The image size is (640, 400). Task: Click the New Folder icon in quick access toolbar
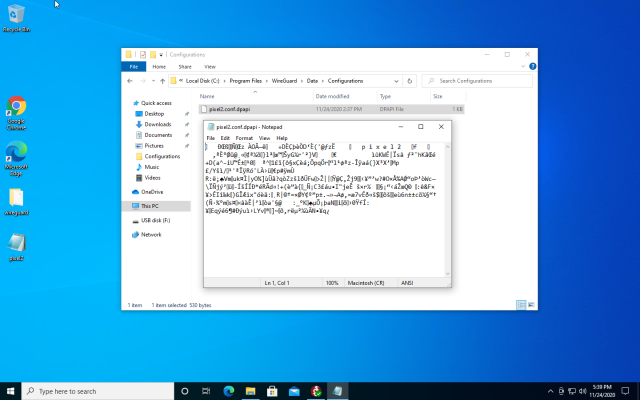pyautogui.click(x=153, y=54)
